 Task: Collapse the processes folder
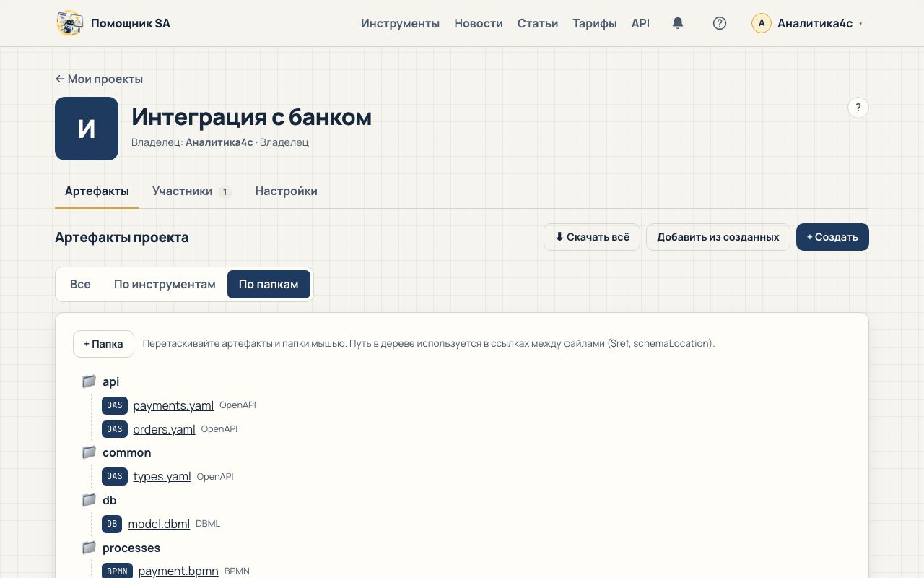(131, 548)
